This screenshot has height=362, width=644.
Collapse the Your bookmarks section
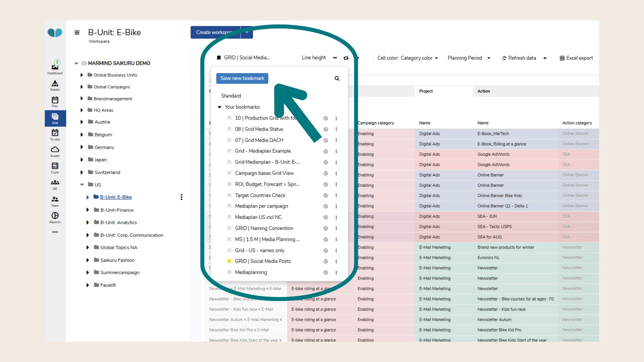point(220,107)
